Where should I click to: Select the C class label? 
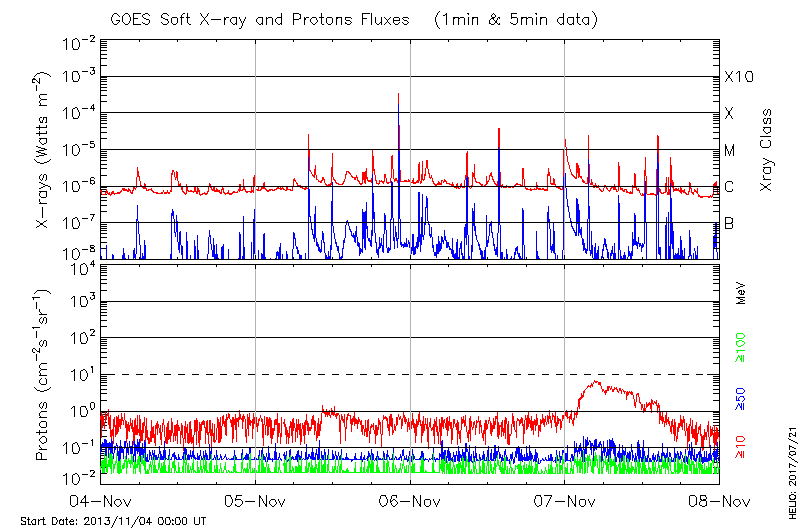coord(729,187)
